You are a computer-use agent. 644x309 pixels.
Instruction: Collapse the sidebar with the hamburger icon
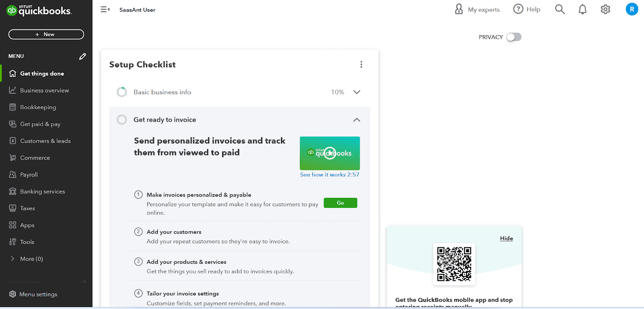point(105,9)
